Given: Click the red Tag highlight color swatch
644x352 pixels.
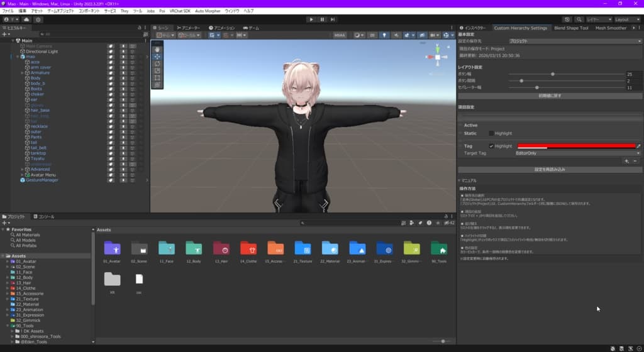Looking at the screenshot, I should 576,146.
